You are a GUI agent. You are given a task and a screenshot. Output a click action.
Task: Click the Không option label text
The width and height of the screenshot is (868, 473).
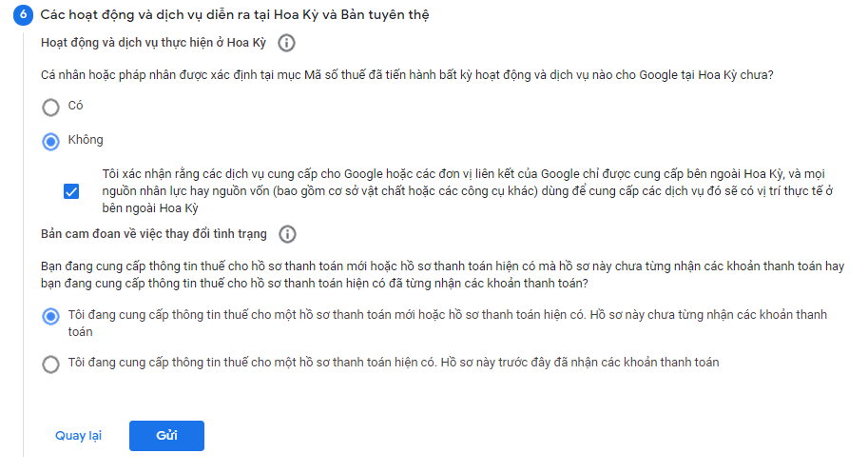tap(86, 140)
